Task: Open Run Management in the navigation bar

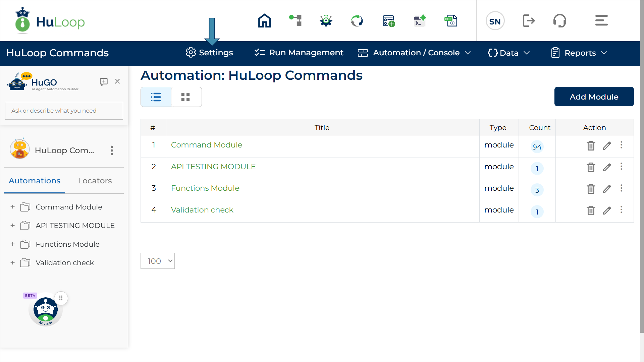Action: [x=299, y=53]
